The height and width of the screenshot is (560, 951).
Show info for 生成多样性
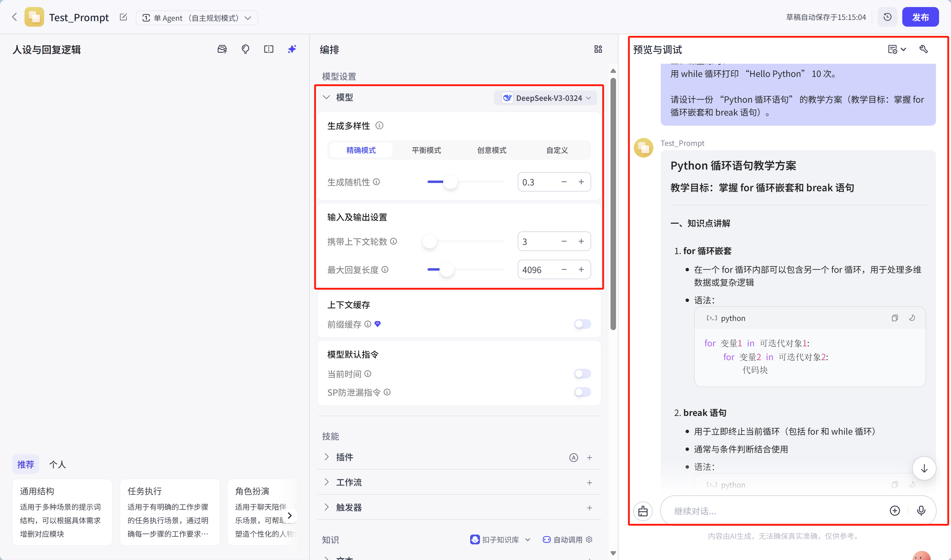coord(379,126)
